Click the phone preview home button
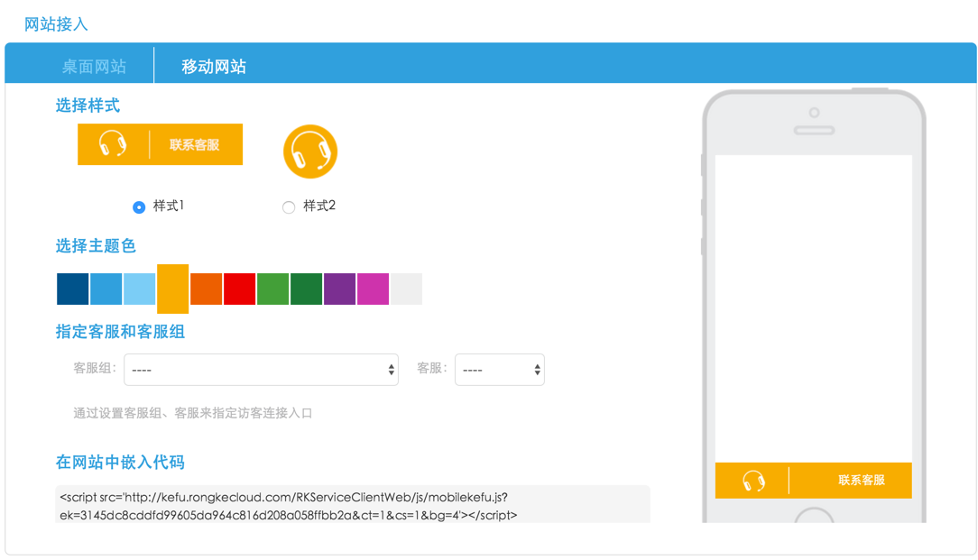The width and height of the screenshot is (978, 560). [813, 518]
